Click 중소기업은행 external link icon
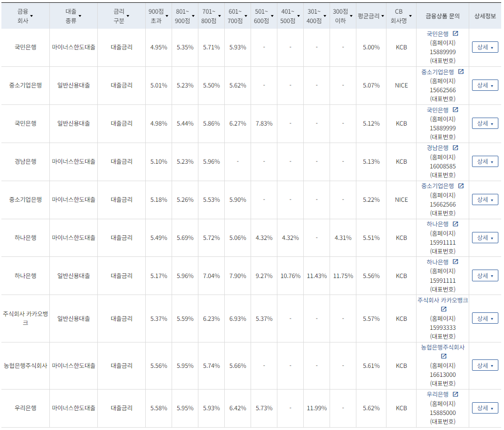 point(461,71)
